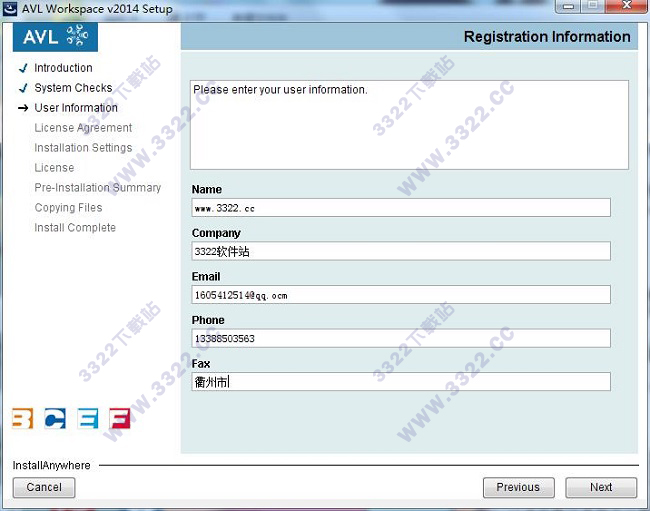
Task: Focus the Name input field
Action: (401, 208)
